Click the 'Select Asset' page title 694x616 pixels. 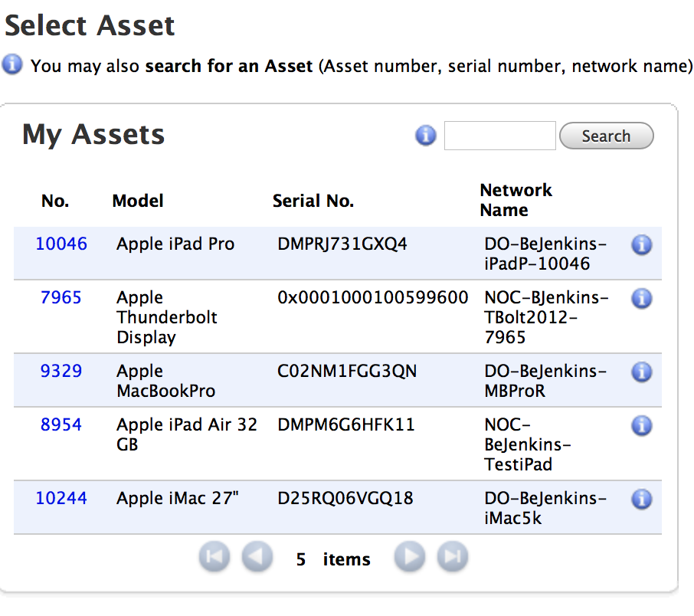coord(90,25)
